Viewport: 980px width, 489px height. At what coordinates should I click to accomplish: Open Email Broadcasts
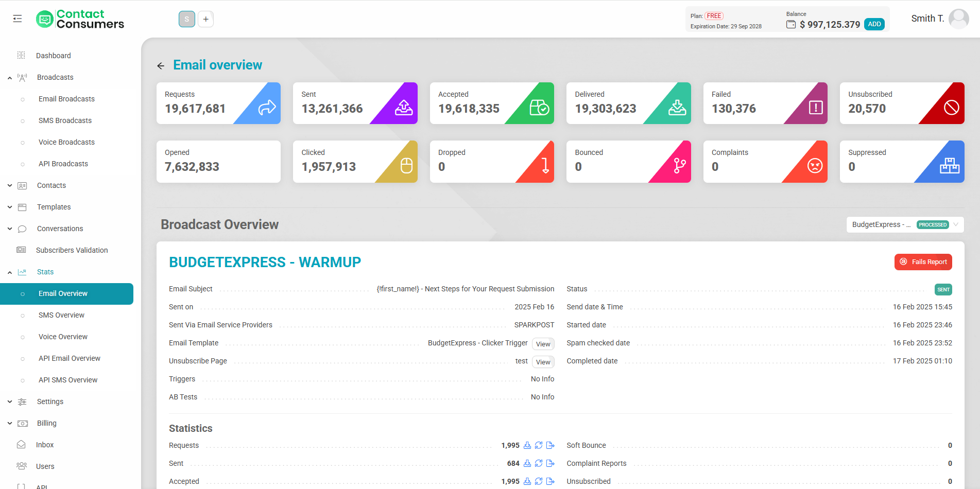tap(66, 99)
